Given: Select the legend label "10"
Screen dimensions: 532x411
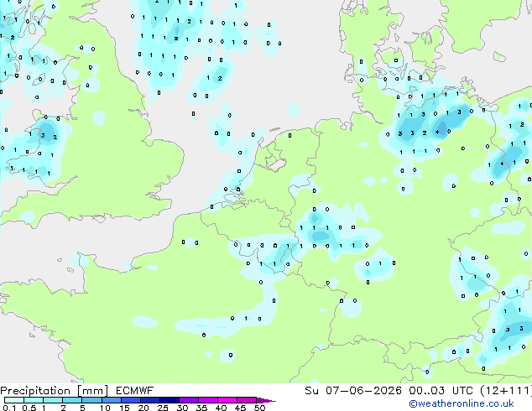Looking at the screenshot, I should 105,408.
